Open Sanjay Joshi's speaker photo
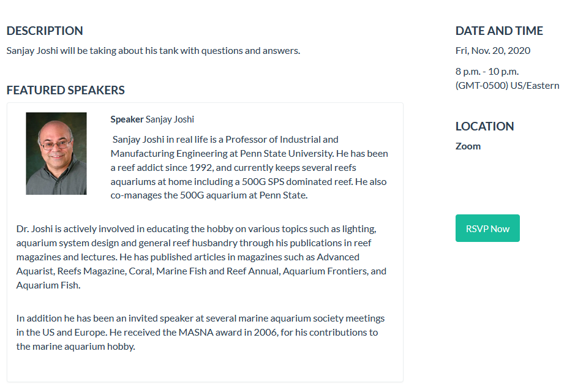 (x=56, y=154)
